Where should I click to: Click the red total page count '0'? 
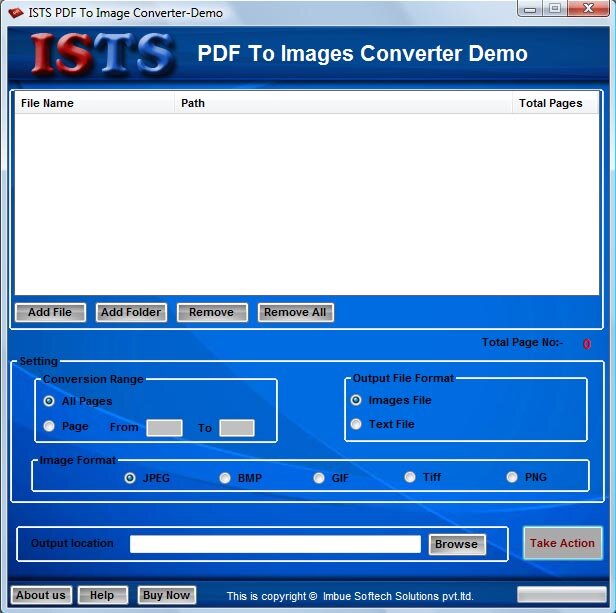pos(587,344)
